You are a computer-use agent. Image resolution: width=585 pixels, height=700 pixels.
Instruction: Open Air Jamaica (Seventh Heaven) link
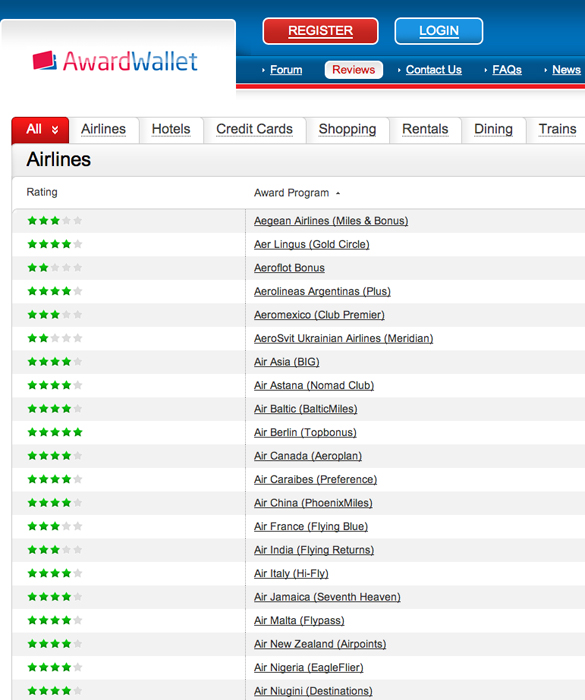click(327, 597)
